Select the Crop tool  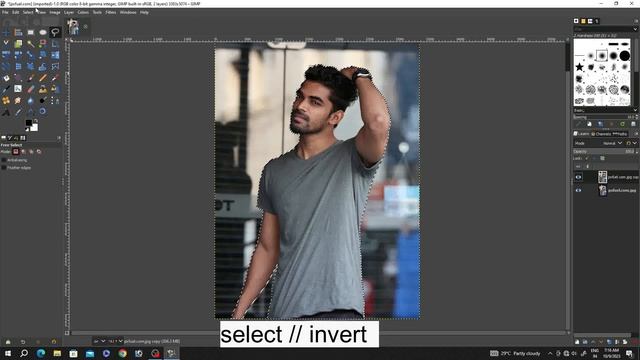pyautogui.click(x=55, y=43)
